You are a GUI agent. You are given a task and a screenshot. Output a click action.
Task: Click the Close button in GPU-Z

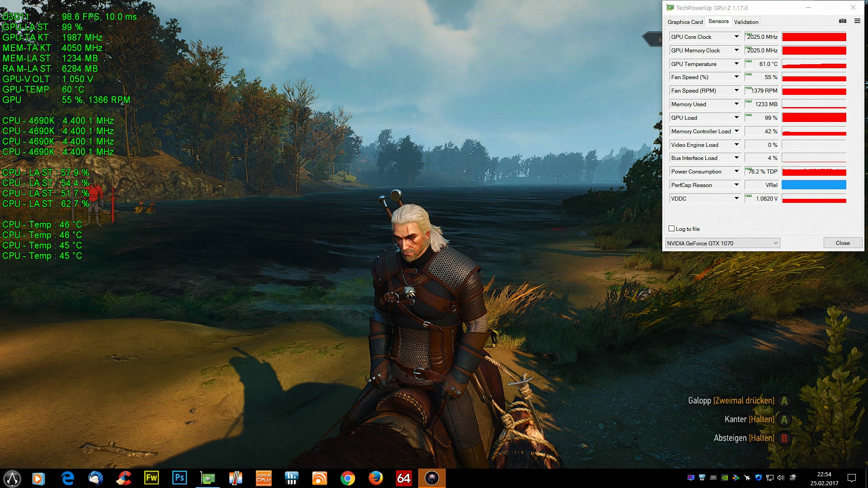(842, 243)
